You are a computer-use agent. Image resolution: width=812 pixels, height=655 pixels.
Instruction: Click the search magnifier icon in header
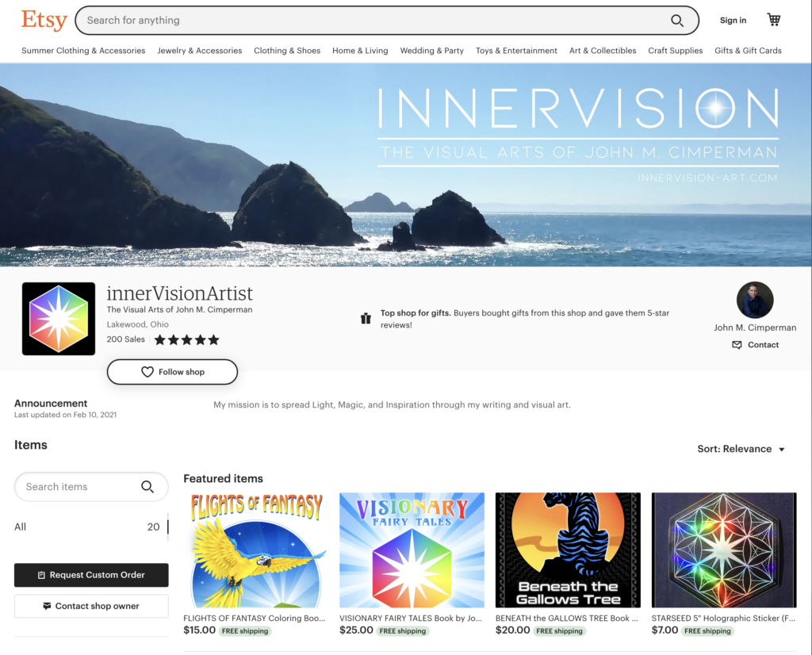(677, 20)
